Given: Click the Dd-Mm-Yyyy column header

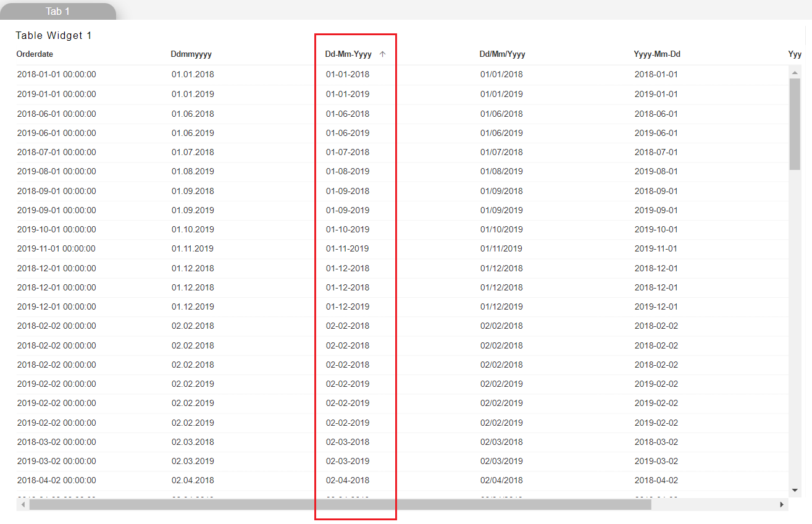Looking at the screenshot, I should coord(348,54).
